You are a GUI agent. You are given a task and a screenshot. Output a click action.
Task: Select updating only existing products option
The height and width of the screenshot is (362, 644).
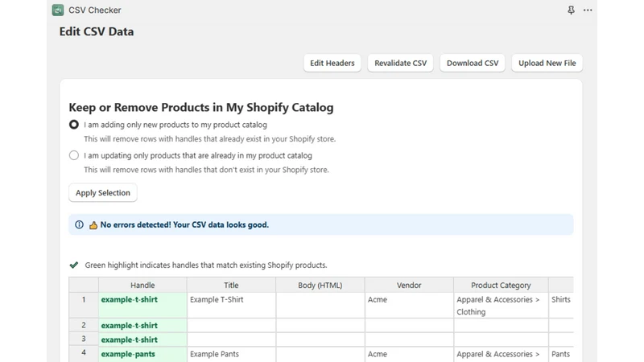74,155
